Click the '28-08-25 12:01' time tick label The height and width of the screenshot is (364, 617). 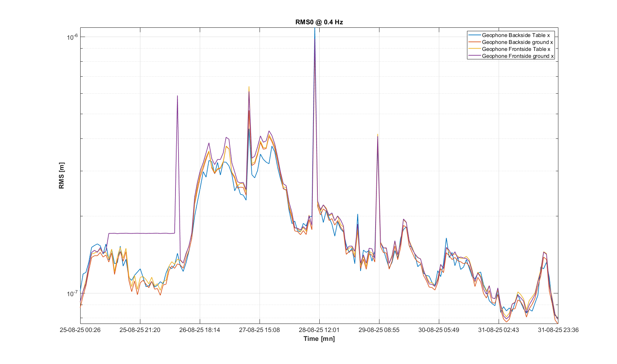[x=319, y=330]
